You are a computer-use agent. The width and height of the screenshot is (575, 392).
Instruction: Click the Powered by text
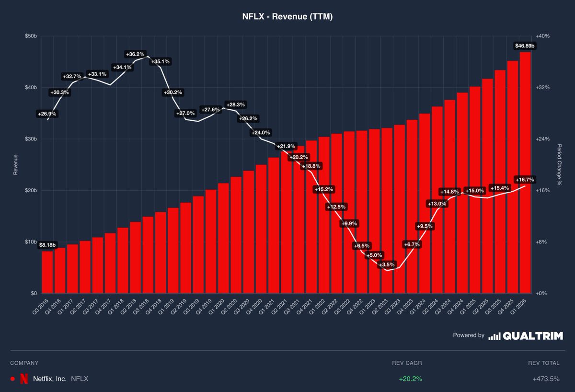pyautogui.click(x=469, y=335)
